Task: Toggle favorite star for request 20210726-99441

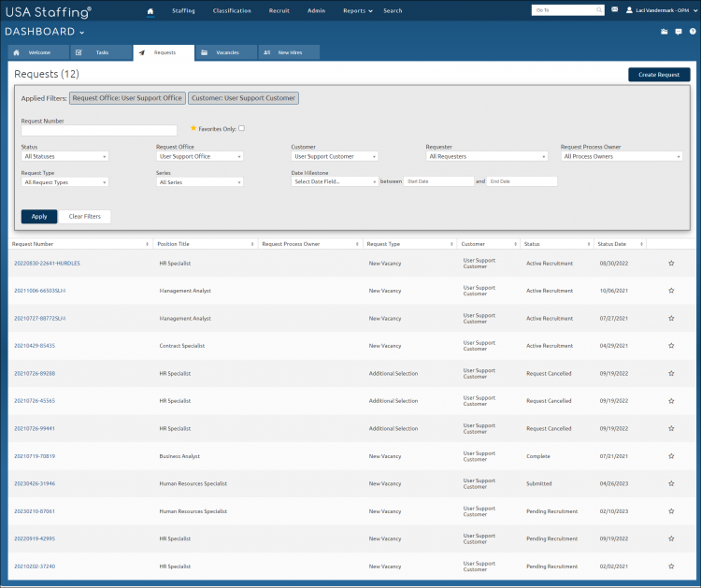Action: (671, 428)
